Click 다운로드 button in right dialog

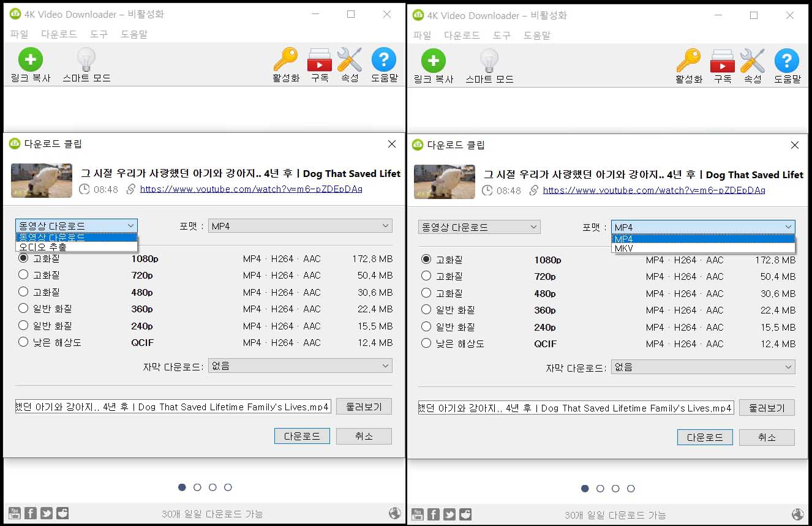click(705, 437)
